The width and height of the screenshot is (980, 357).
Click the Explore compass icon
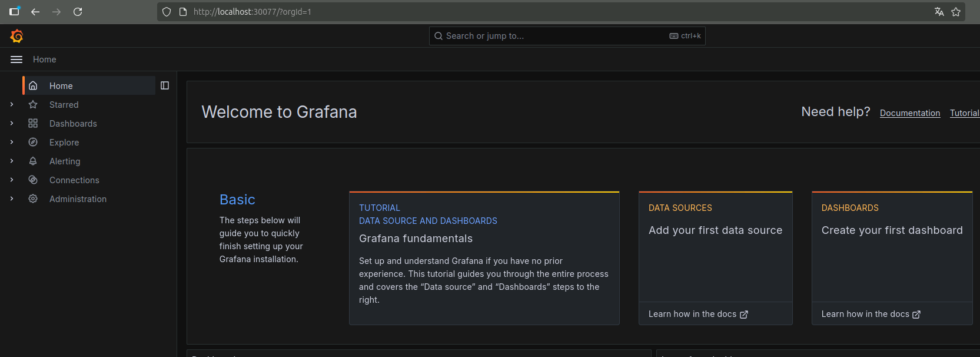click(x=33, y=143)
